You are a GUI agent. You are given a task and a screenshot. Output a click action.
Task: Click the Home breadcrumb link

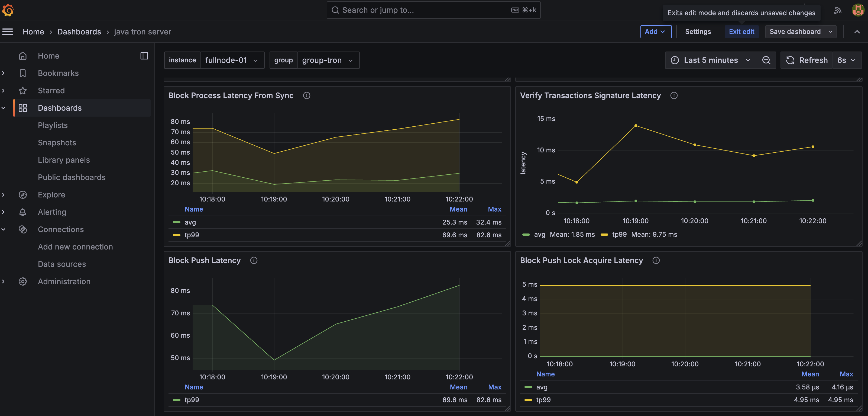click(33, 32)
